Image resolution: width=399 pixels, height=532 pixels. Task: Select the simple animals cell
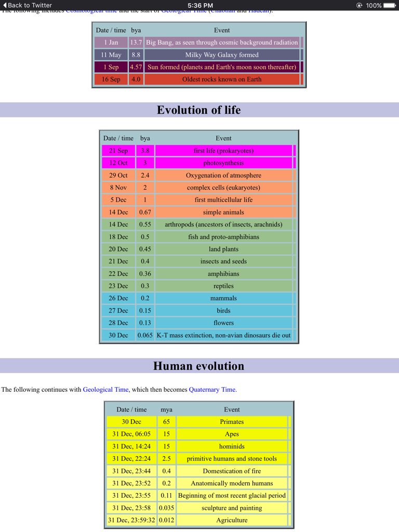click(x=223, y=212)
